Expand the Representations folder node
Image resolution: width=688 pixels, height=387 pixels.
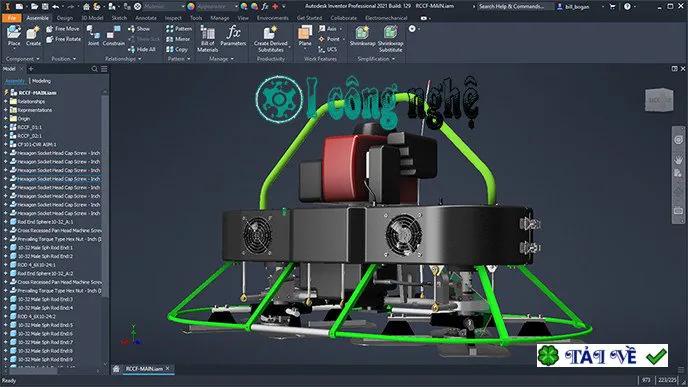pos(6,110)
